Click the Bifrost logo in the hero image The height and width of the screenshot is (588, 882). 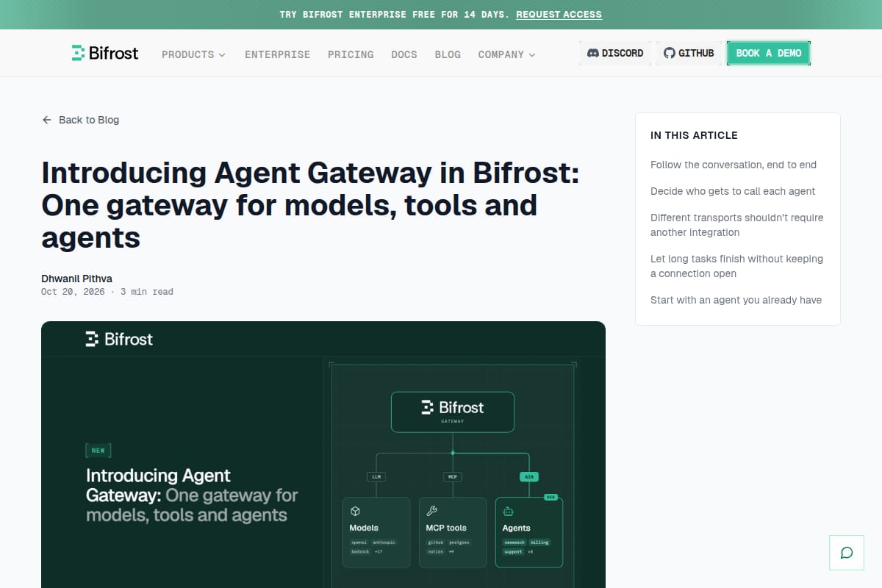(119, 339)
